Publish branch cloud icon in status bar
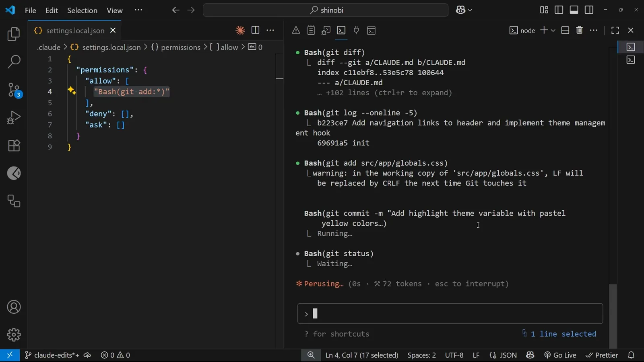Image resolution: width=644 pixels, height=362 pixels. point(87,355)
